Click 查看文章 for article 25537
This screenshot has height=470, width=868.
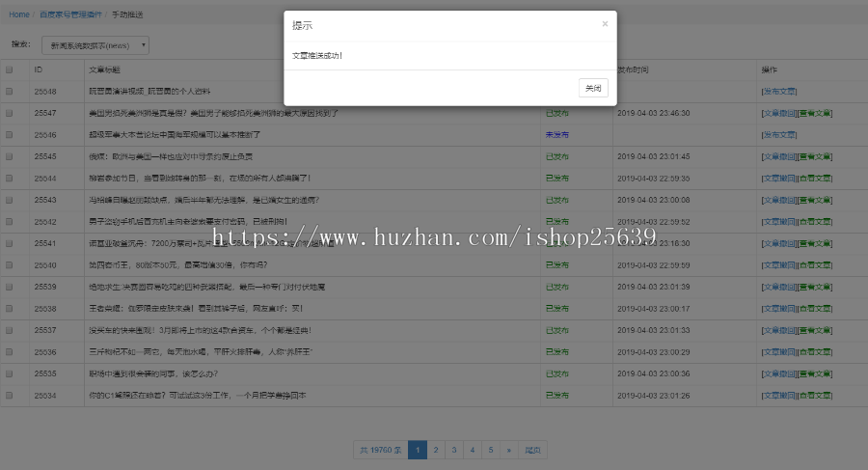pos(815,330)
